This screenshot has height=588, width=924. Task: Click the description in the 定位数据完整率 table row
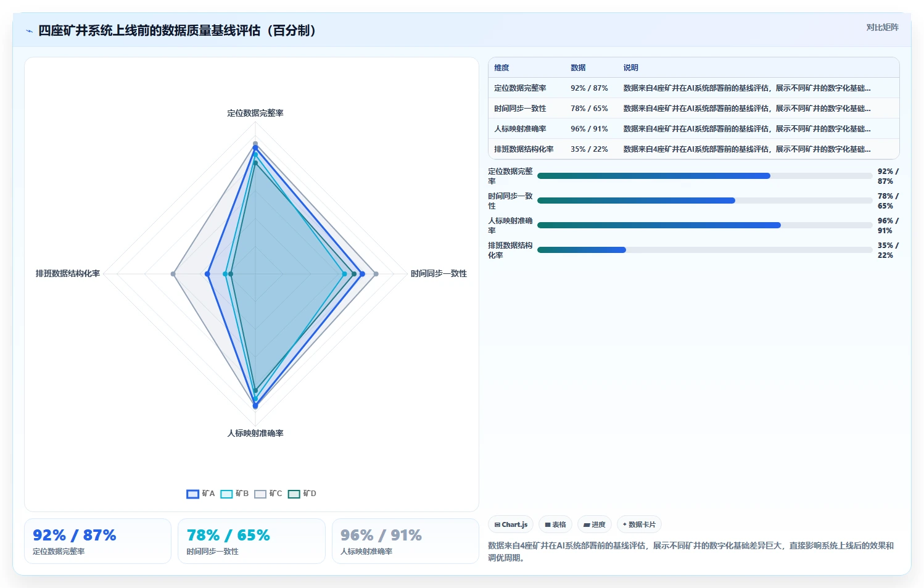[x=747, y=88]
